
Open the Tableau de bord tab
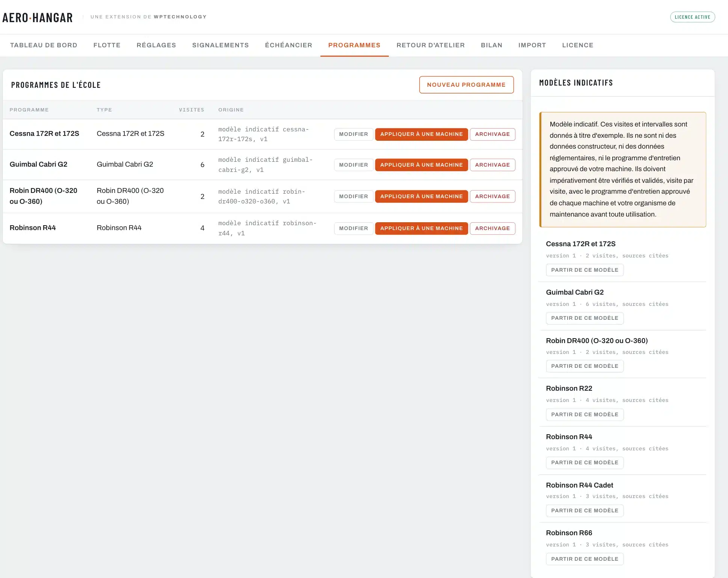[44, 45]
